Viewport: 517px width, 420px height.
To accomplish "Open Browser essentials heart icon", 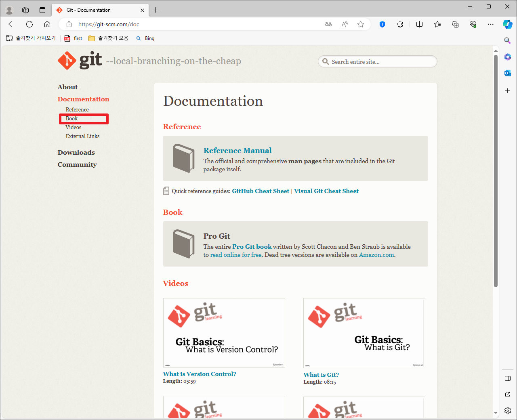I will [x=473, y=24].
